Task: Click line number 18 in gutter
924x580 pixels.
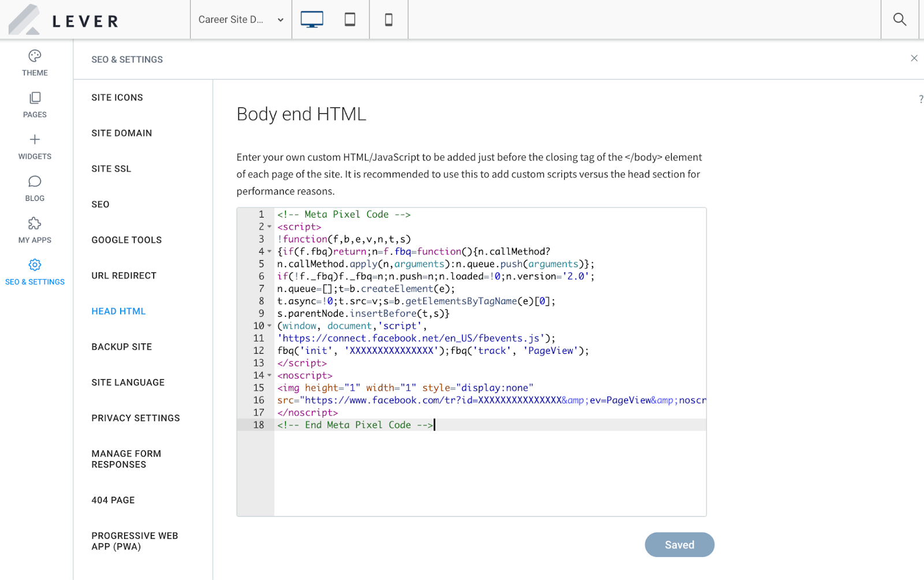Action: pyautogui.click(x=259, y=425)
